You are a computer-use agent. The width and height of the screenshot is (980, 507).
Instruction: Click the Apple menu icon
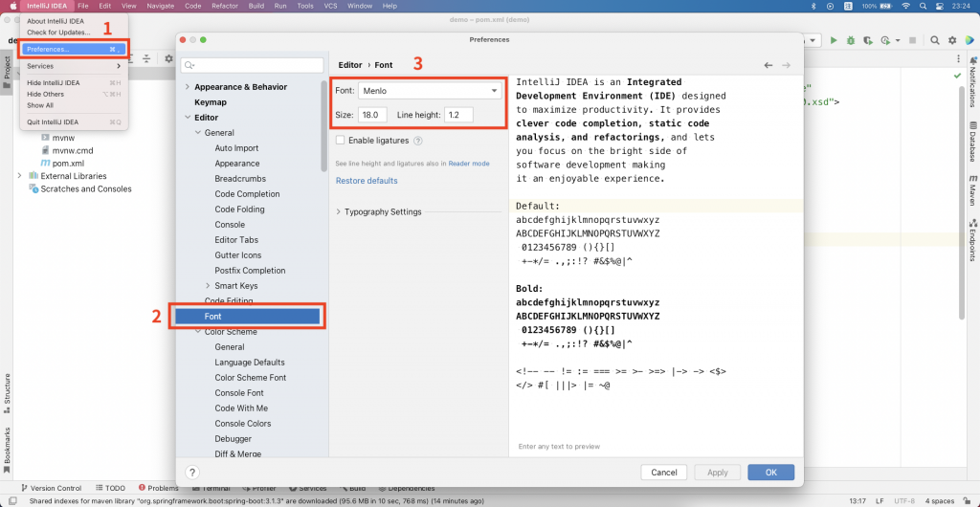(x=11, y=6)
